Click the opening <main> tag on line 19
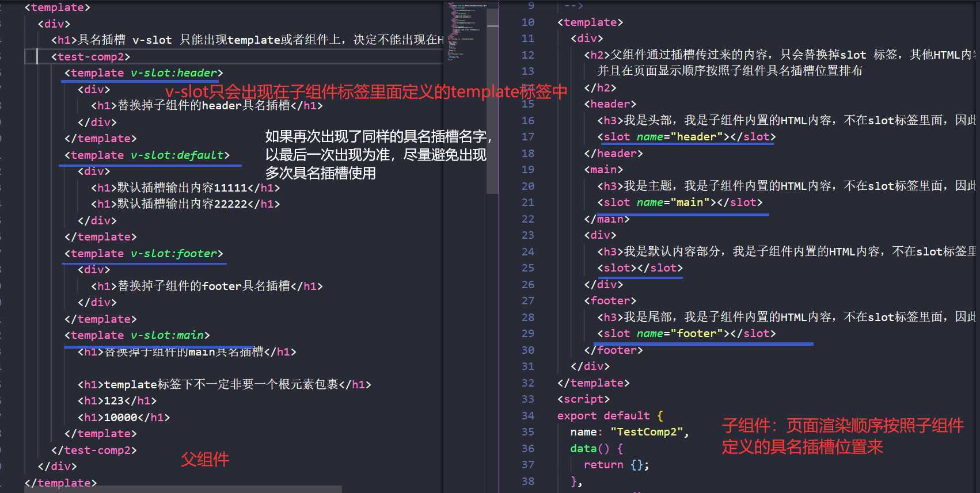Image resolution: width=980 pixels, height=493 pixels. (603, 170)
